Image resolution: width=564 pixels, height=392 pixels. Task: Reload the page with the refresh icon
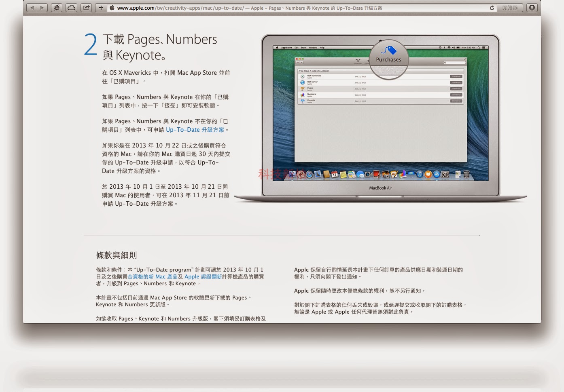[x=492, y=8]
